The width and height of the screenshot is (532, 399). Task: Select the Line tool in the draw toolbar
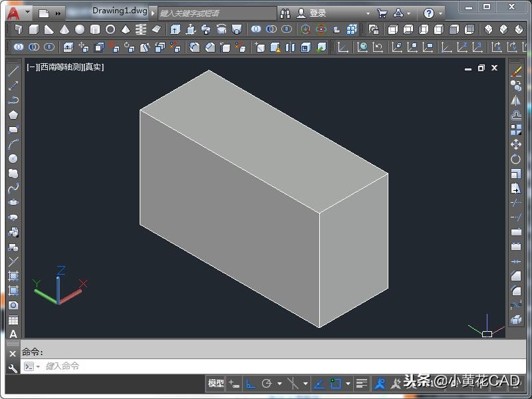[x=13, y=71]
